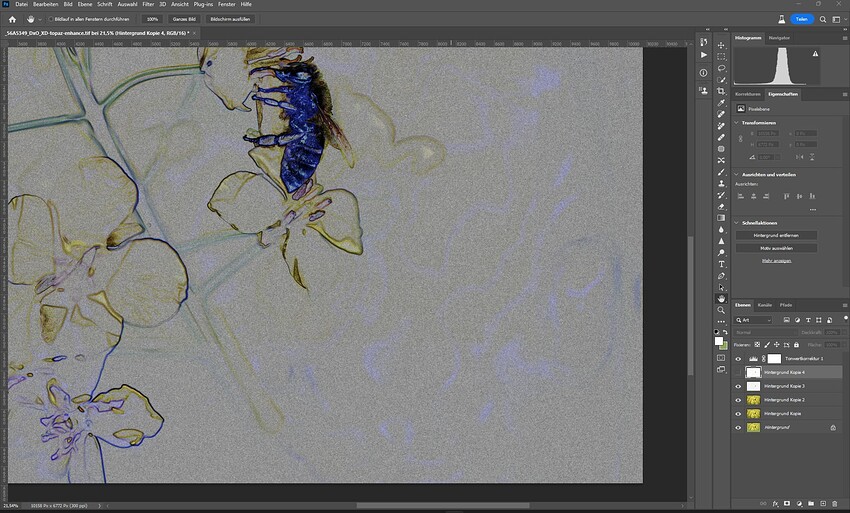
Task: Show the Hintergrund Kopie 4 layer
Action: point(738,373)
